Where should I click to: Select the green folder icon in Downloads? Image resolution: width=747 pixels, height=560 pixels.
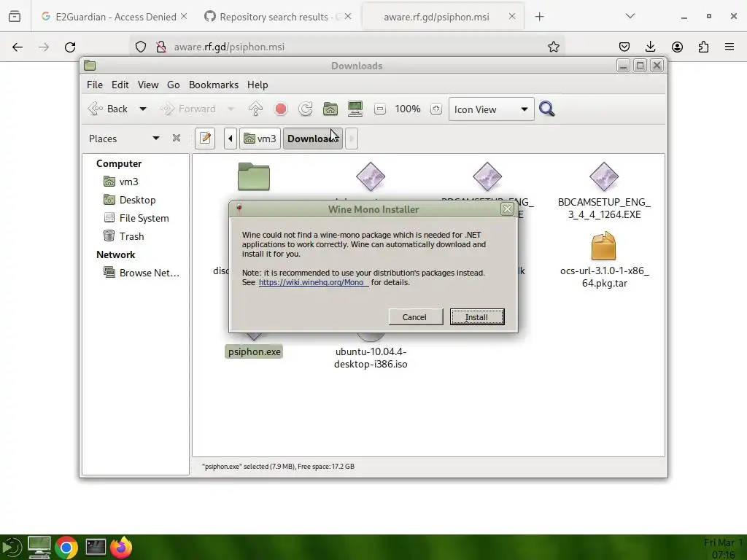point(254,176)
